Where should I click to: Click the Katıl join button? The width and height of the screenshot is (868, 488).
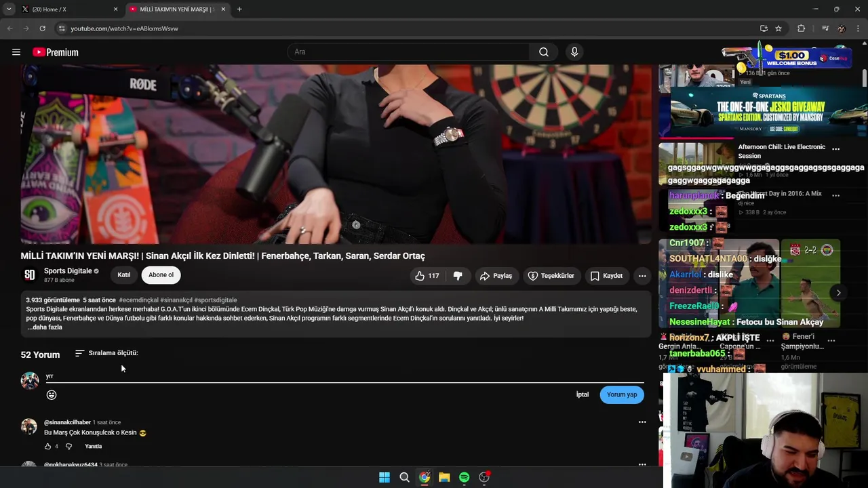(x=124, y=275)
